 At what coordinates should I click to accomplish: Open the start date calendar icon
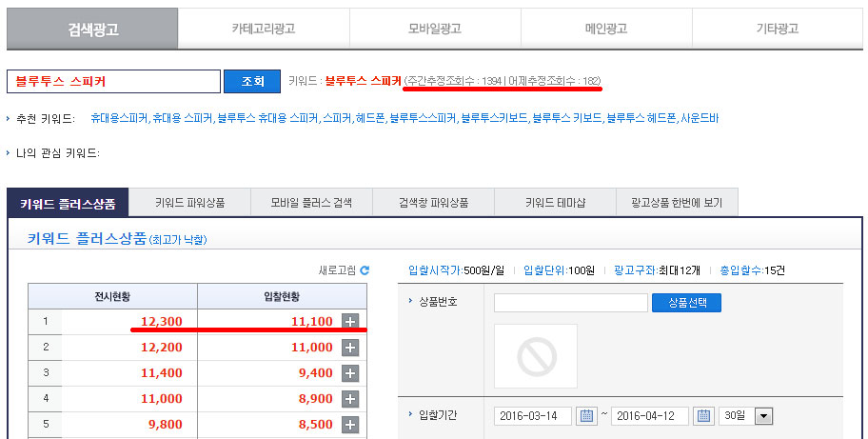(587, 416)
